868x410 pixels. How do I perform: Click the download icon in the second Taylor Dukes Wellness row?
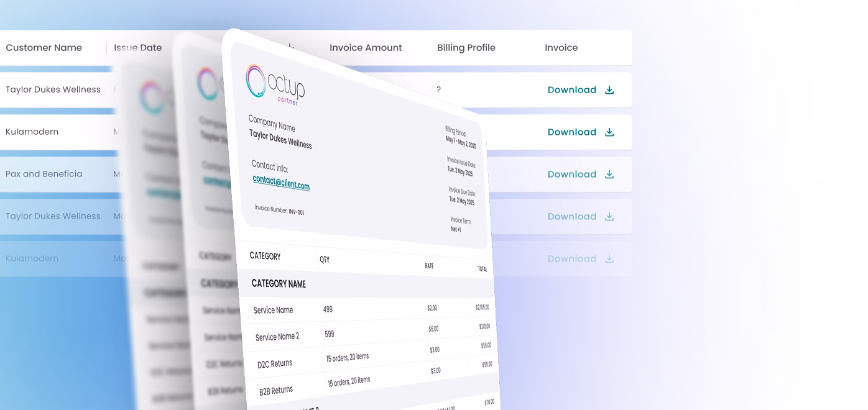(x=608, y=216)
